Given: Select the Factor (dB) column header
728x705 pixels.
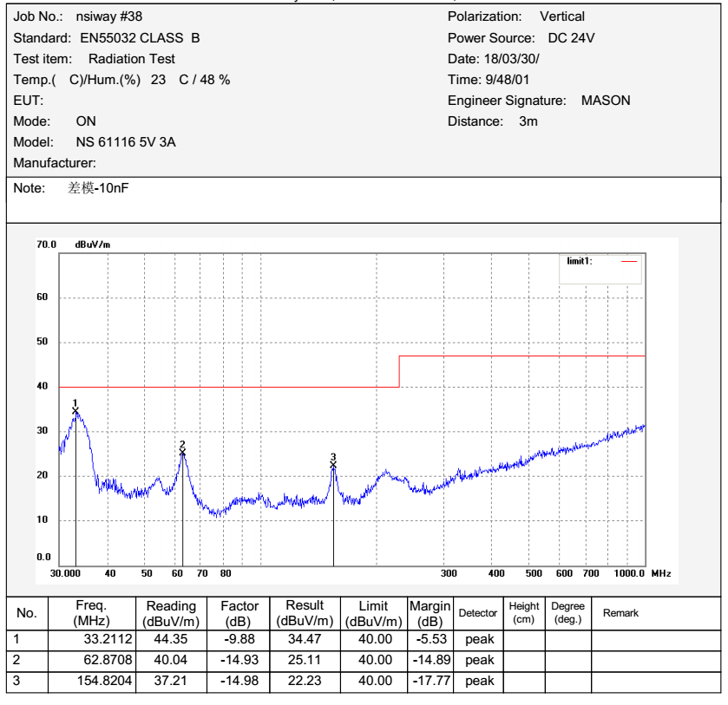Looking at the screenshot, I should (239, 613).
